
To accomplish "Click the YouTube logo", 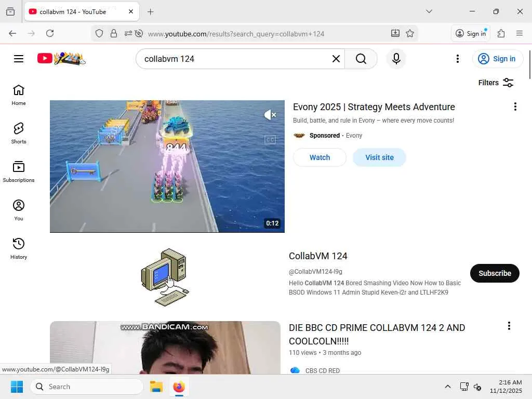I will coord(61,59).
